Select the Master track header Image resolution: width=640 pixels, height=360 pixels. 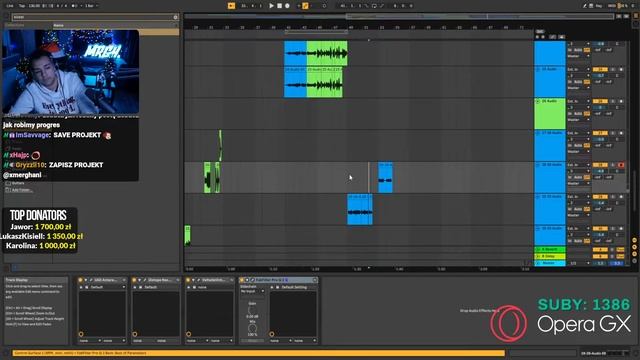550,263
